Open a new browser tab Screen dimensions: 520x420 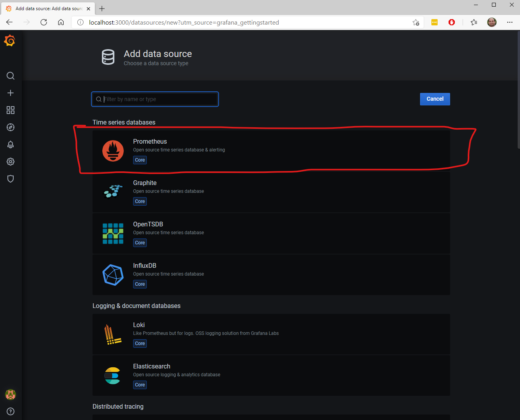[x=102, y=9]
